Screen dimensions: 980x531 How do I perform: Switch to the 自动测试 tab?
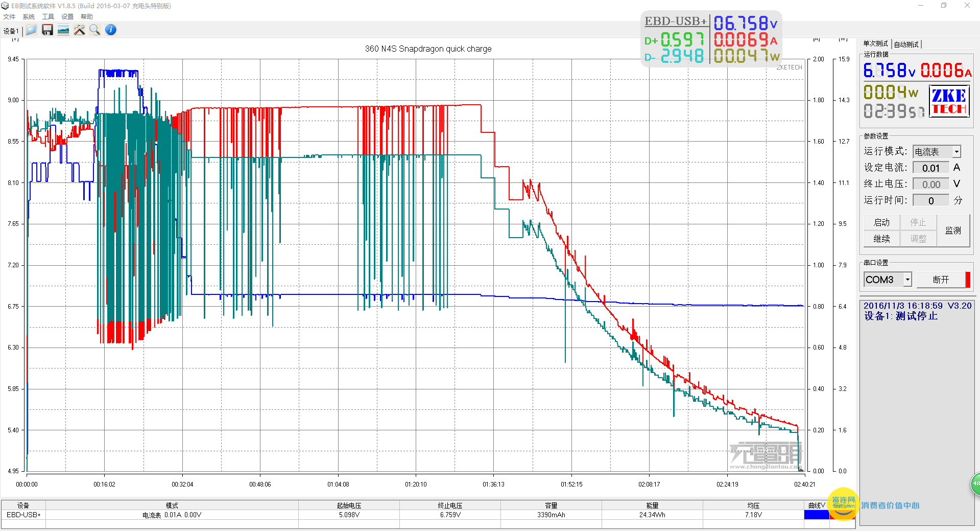906,44
